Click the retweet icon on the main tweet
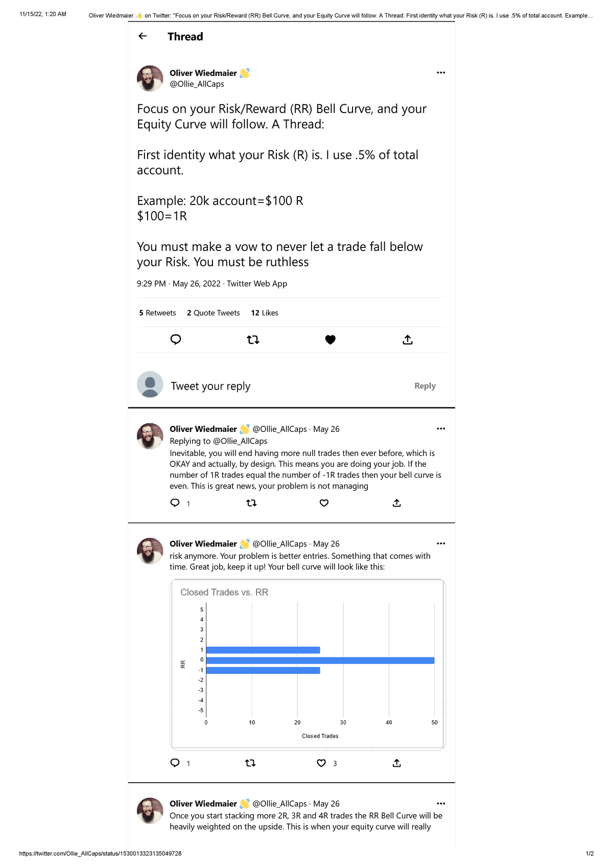This screenshot has width=613, height=868. coord(253,339)
